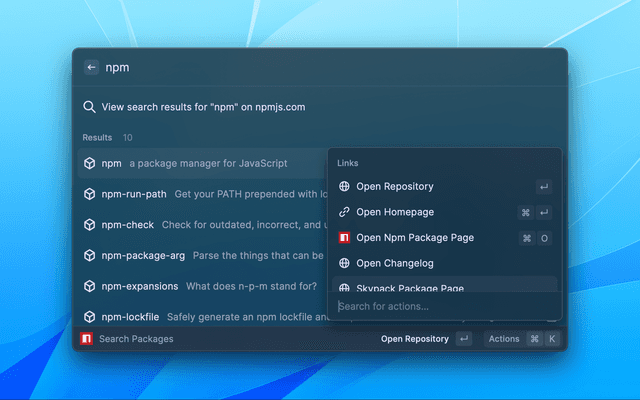Select the npm-run-path result
Screen dimensions: 640x400
[134, 194]
